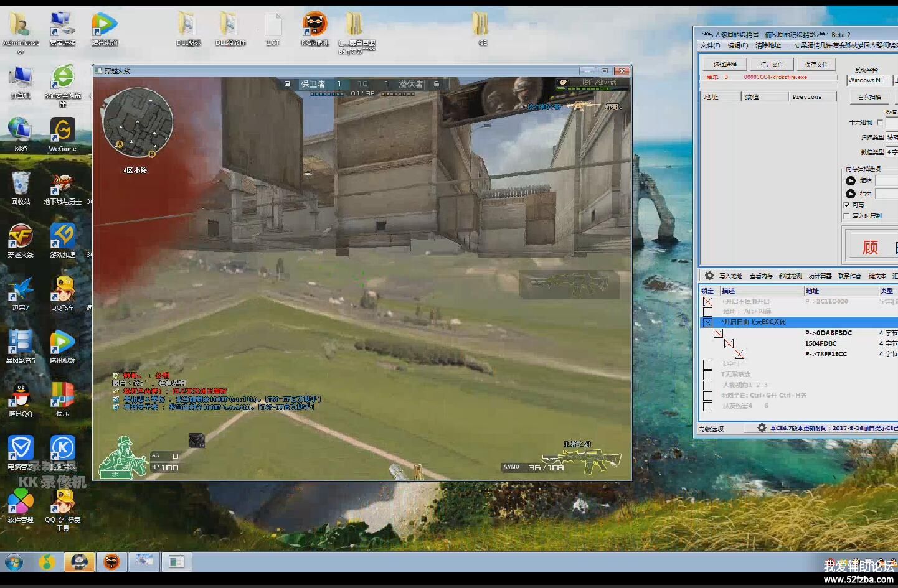The height and width of the screenshot is (588, 898).
Task: Toggle lock box for 卡空 entry
Action: click(707, 365)
